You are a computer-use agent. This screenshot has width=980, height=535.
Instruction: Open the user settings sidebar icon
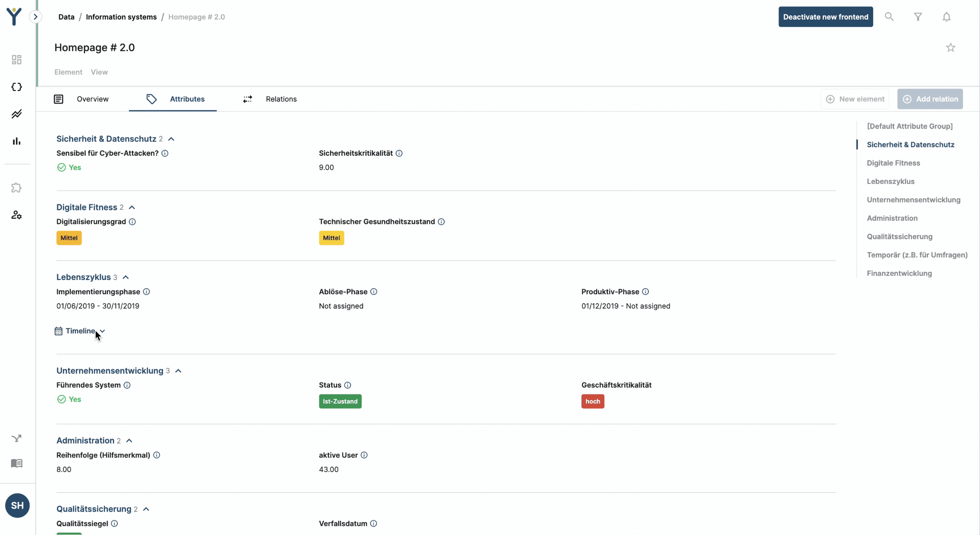click(x=17, y=215)
